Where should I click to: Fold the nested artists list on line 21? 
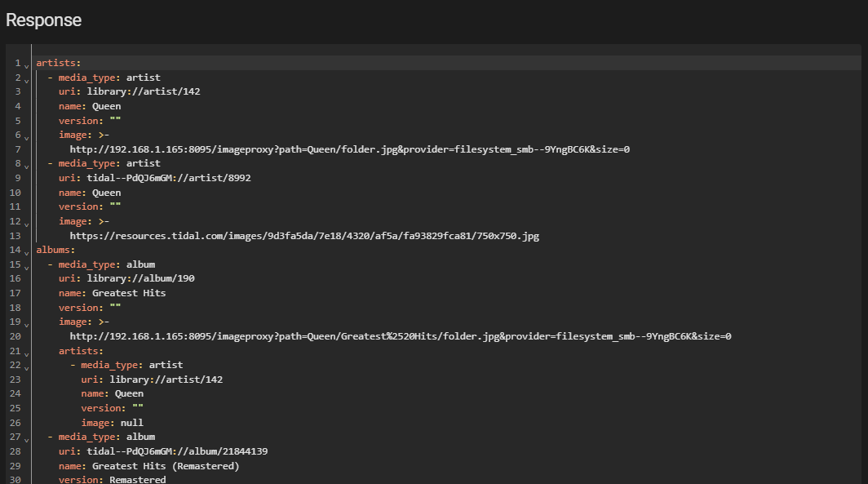point(26,352)
